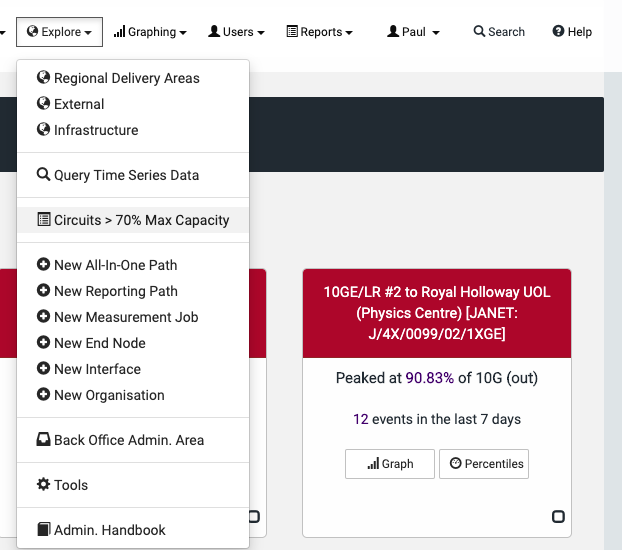Click plus icon next to New Interface
This screenshot has height=550, width=622.
pyautogui.click(x=43, y=368)
